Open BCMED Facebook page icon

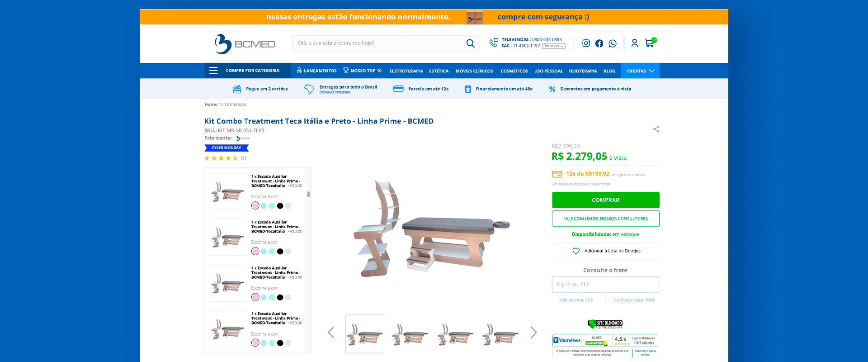(599, 43)
